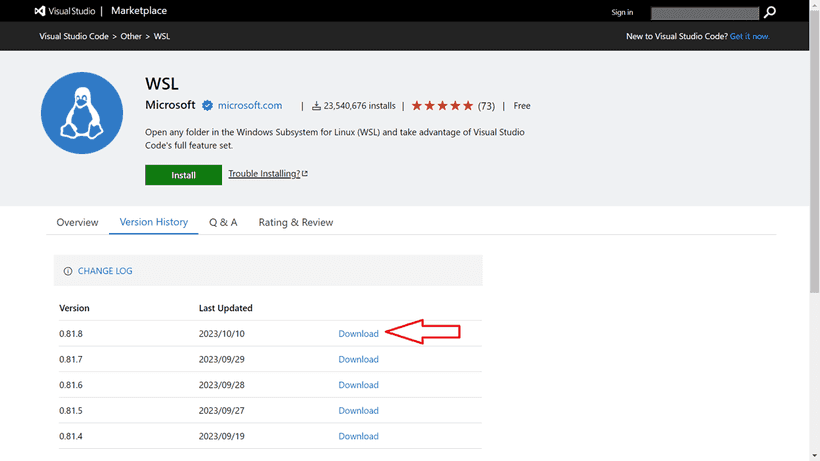Viewport: 820px width, 461px height.
Task: Click the Last Updated column header
Action: pos(225,308)
